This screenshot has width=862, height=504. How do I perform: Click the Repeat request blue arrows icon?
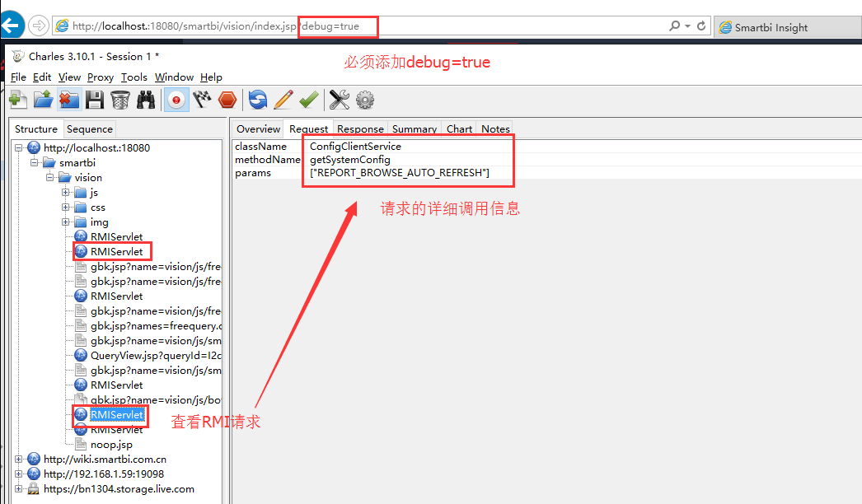(258, 100)
